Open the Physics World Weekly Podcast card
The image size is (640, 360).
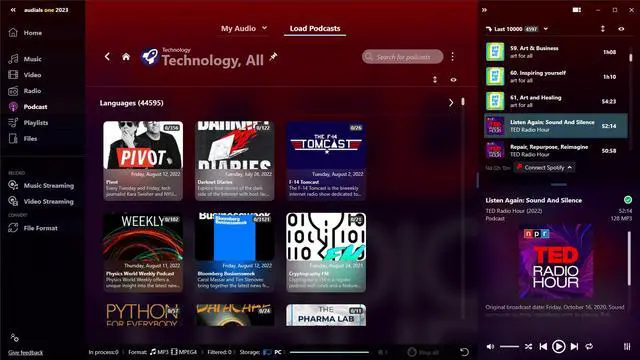[x=143, y=252]
